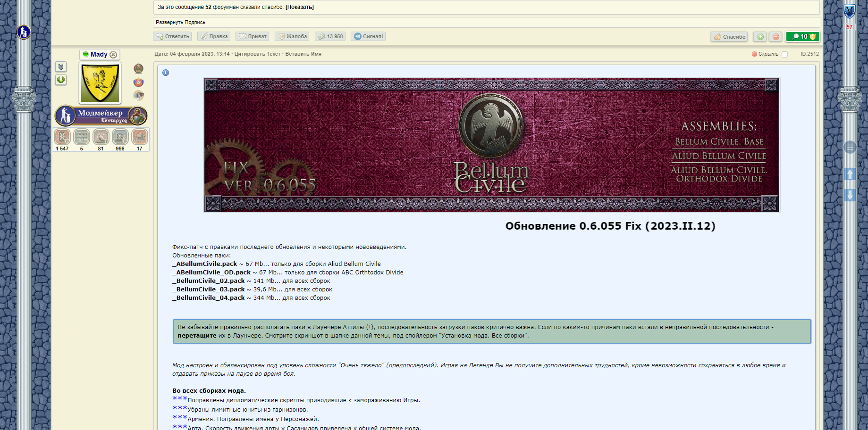Viewport: 868px width, 430px height.
Task: Open the green laurel wreath icon beside avatar
Action: (61, 80)
